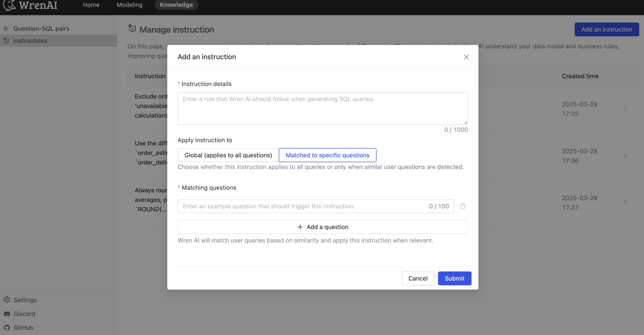
Task: Click the Exclude ord... instruction row text
Action: coord(151,106)
